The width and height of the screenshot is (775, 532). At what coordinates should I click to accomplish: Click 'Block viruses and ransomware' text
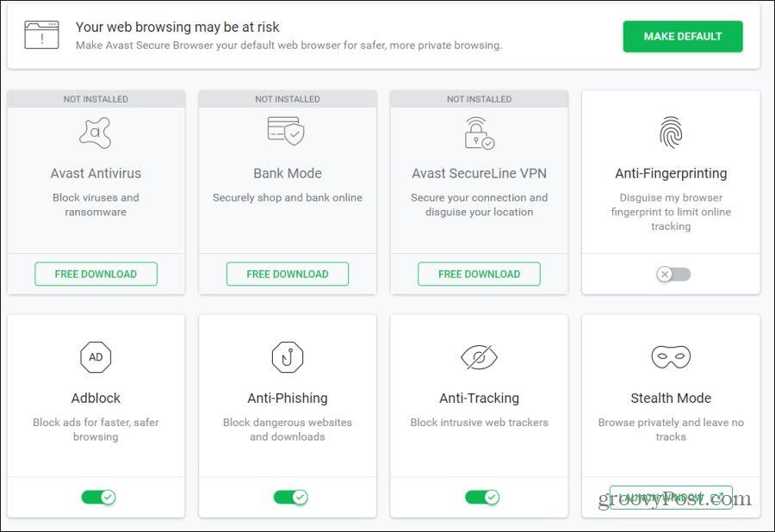click(96, 205)
